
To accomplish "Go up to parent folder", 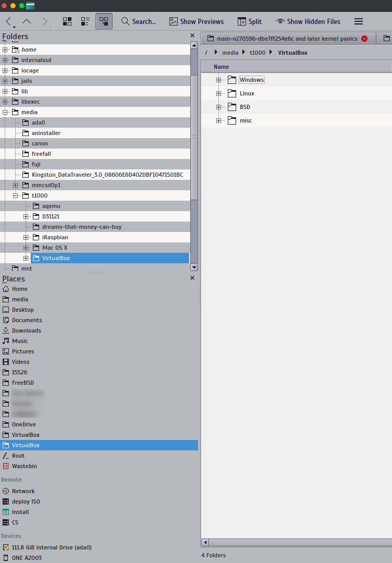I will click(27, 21).
